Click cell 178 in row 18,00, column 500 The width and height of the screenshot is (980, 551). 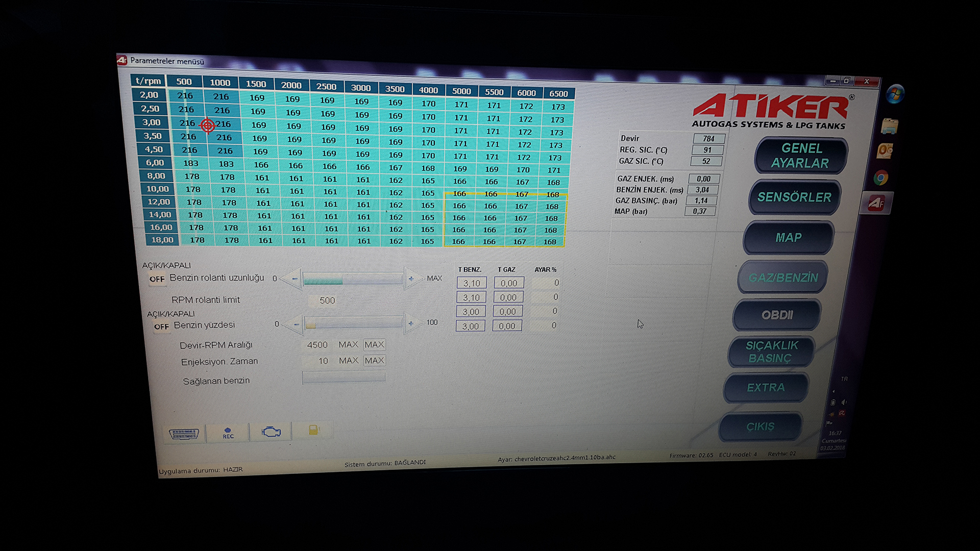[197, 240]
